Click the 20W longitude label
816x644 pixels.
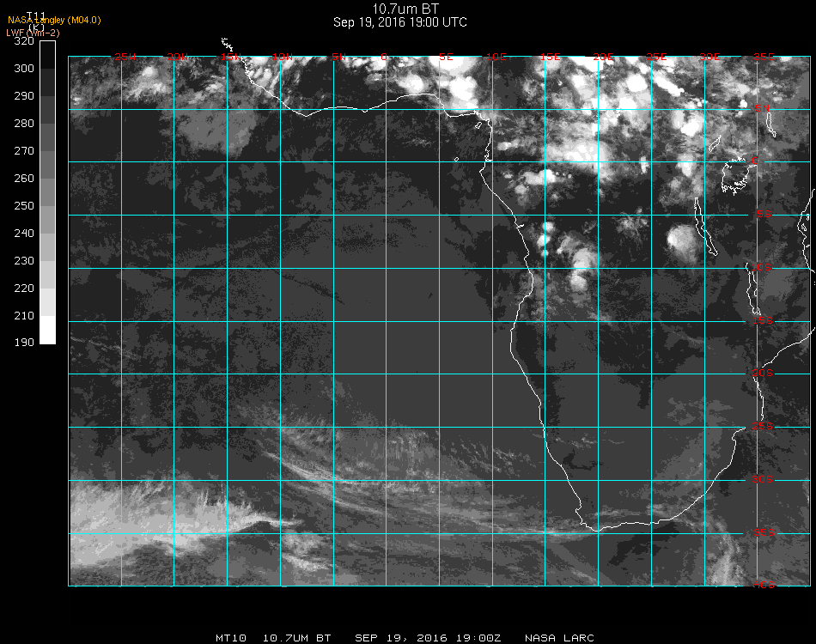(178, 57)
